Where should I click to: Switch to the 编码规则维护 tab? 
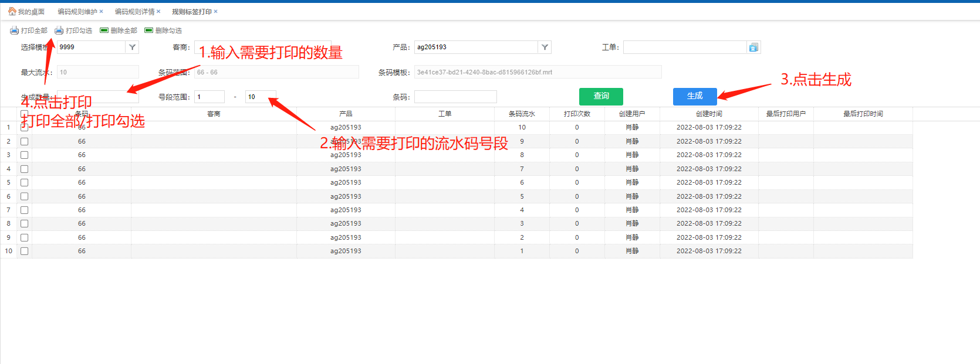tap(77, 12)
